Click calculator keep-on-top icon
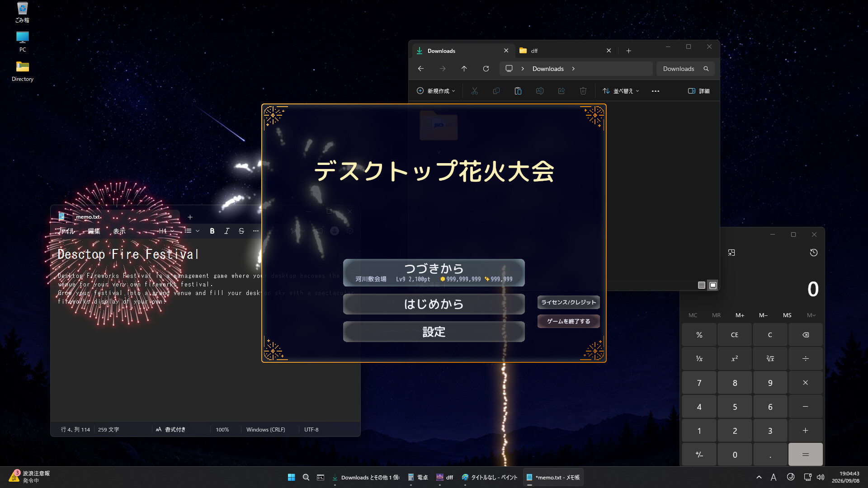 731,253
